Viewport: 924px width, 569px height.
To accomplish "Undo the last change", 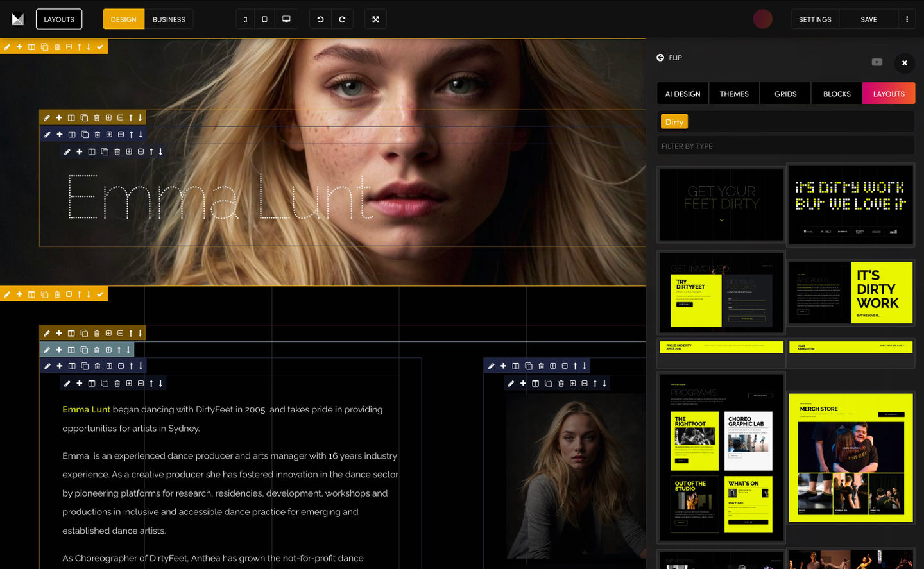I will [320, 19].
